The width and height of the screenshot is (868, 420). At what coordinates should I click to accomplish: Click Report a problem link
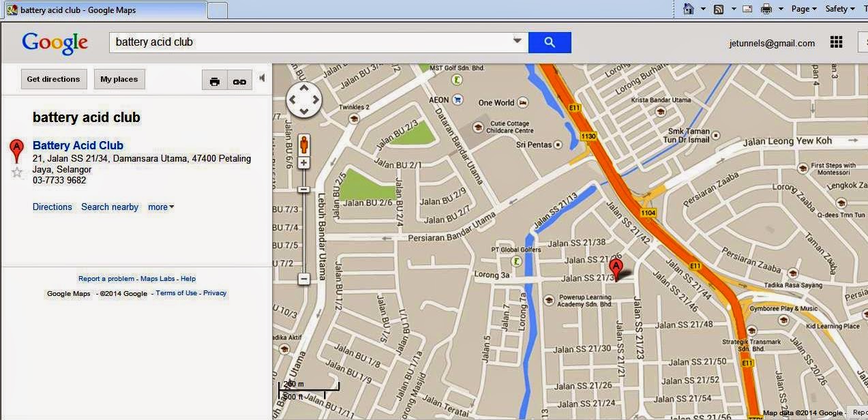click(106, 279)
